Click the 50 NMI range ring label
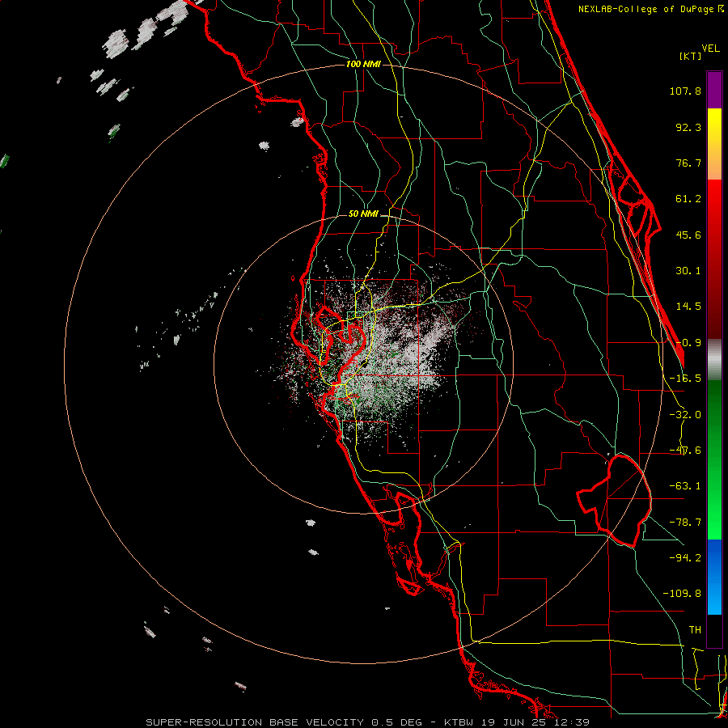The height and width of the screenshot is (728, 728). [363, 214]
